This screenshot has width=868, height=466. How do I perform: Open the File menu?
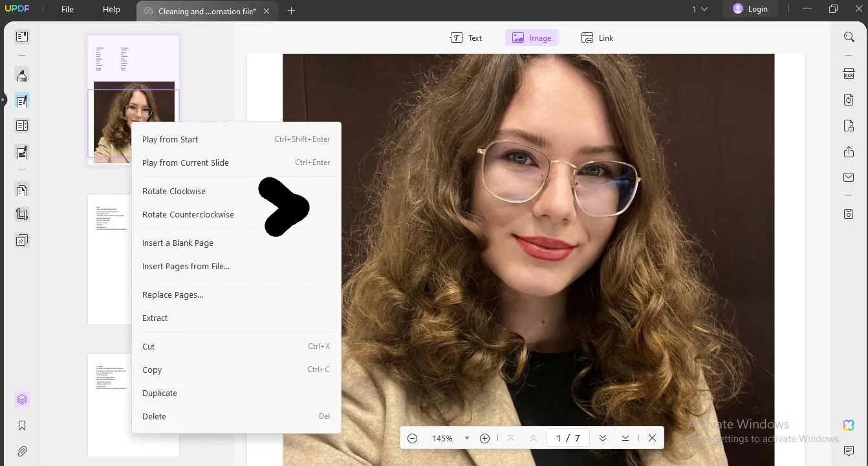[x=67, y=10]
